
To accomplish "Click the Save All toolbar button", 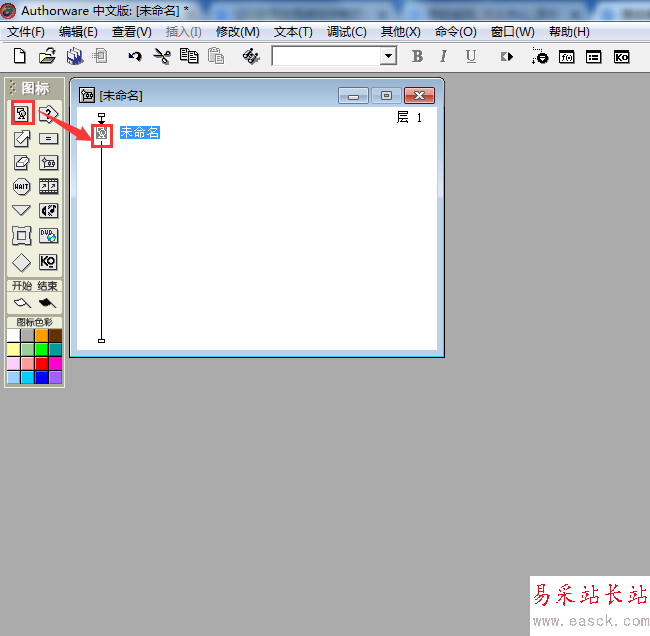I will 75,56.
